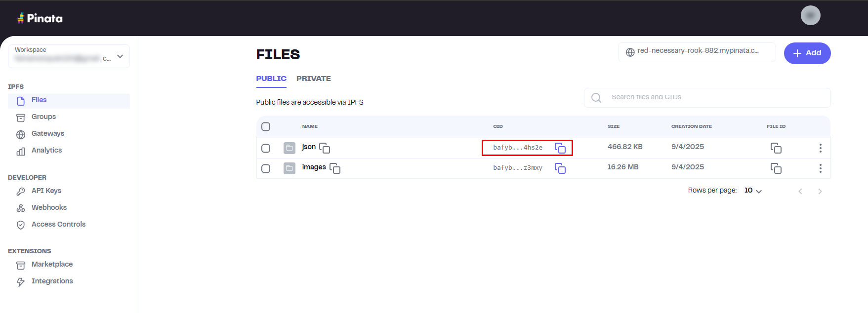868x313 pixels.
Task: Open the Webhooks panel icon
Action: [20, 208]
